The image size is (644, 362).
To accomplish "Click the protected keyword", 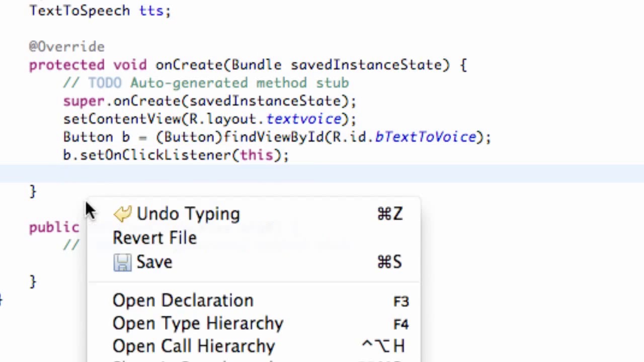I will pos(66,65).
